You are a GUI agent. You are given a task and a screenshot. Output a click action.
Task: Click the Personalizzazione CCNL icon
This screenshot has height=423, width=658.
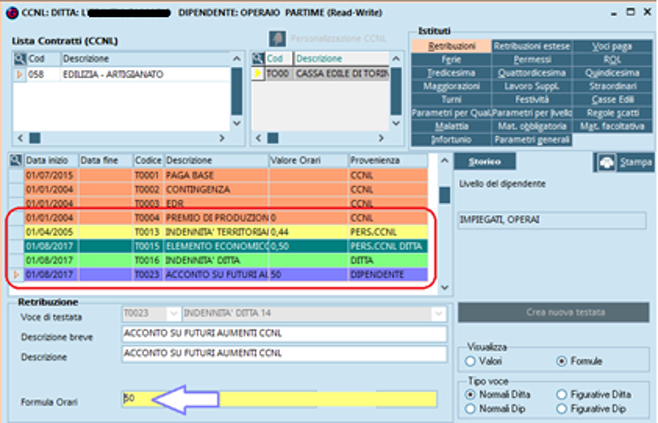277,39
